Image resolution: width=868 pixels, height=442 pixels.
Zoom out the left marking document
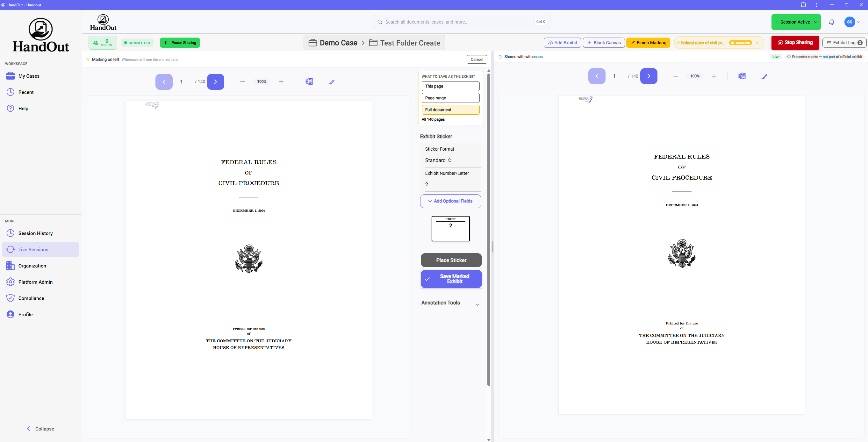click(x=242, y=82)
